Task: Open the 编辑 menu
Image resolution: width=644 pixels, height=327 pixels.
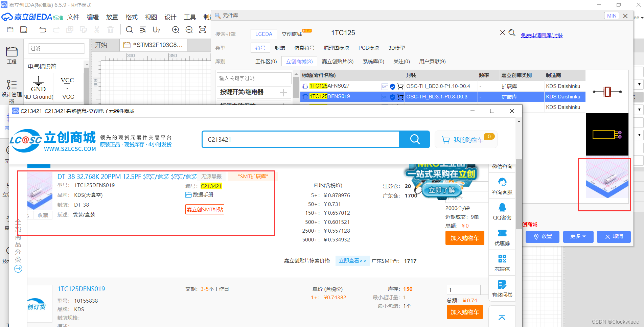Action: (92, 17)
